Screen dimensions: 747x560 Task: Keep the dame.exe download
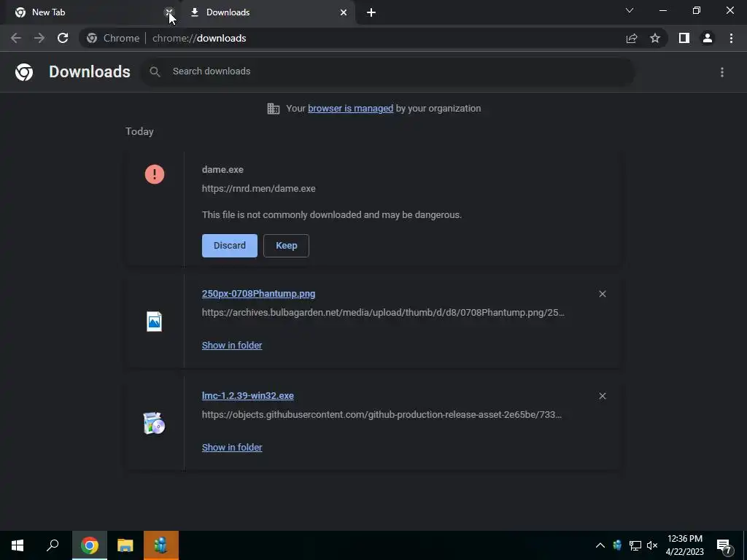pyautogui.click(x=286, y=246)
